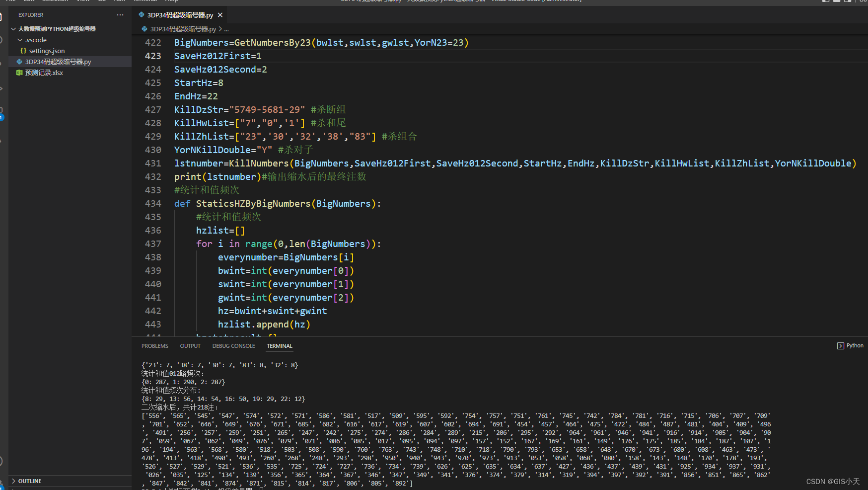Click terminal line 二次缩水后,共计218注

(x=180, y=408)
